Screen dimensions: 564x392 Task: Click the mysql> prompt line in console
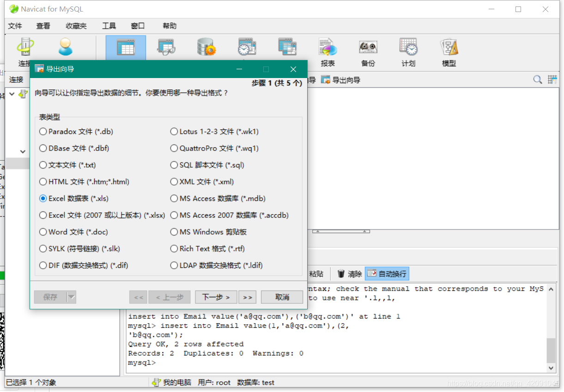(x=142, y=363)
